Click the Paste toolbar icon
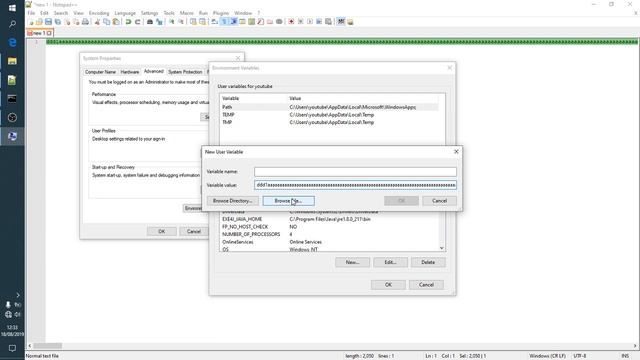Screen dimensions: 640x360 point(116,22)
